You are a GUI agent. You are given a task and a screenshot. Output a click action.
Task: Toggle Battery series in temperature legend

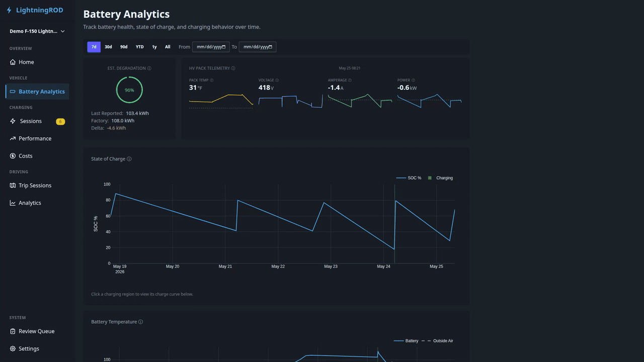point(406,341)
